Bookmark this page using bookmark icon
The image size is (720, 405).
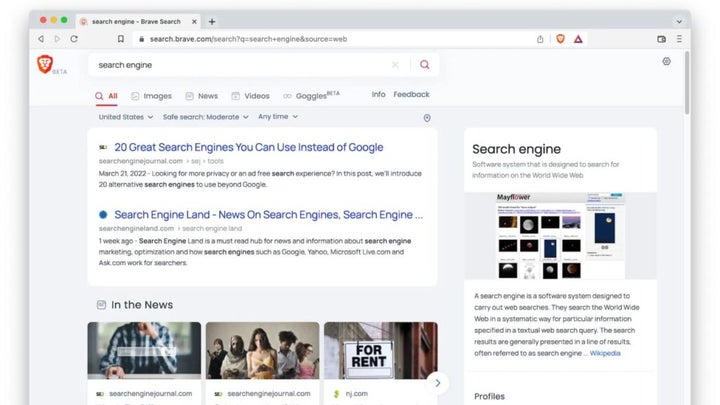click(x=121, y=39)
